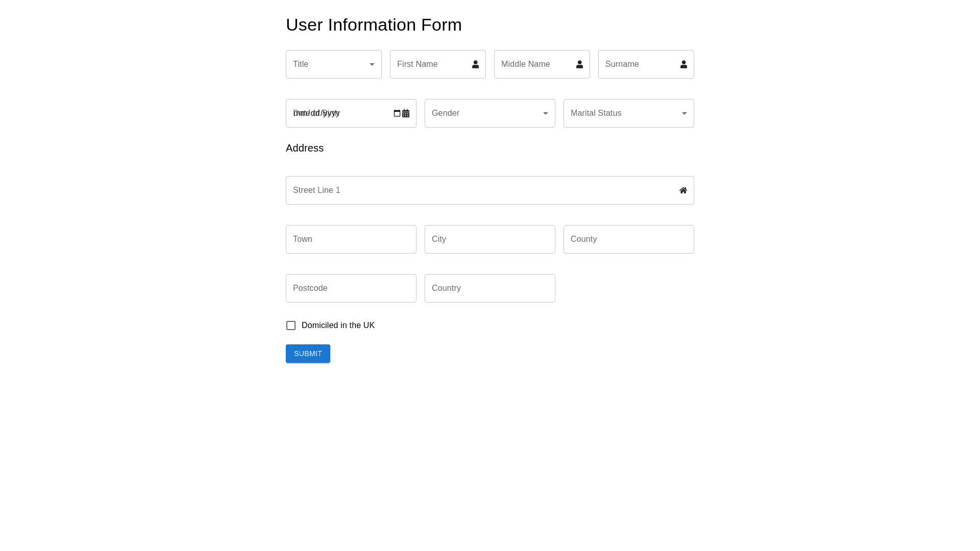Click the Country text field

click(489, 288)
